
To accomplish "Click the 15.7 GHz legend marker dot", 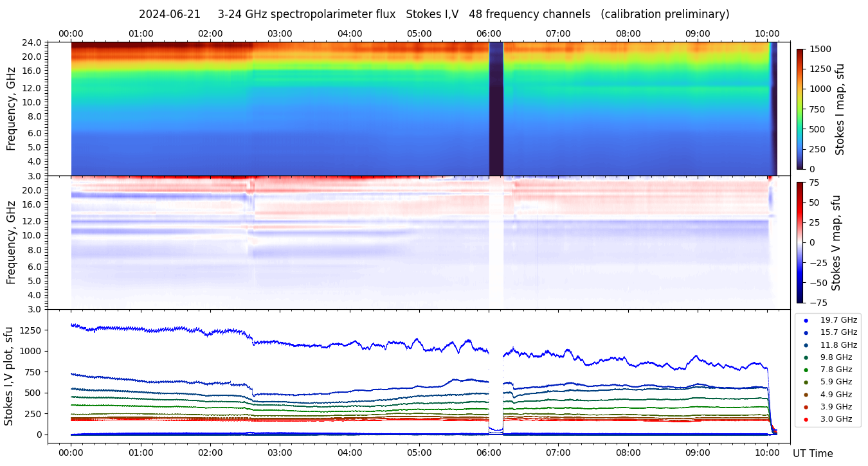I will (x=806, y=332).
